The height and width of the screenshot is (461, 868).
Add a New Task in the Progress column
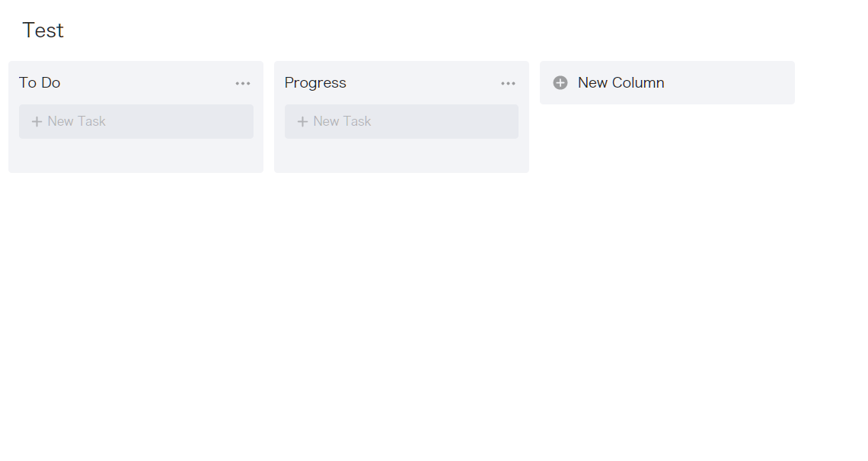click(x=401, y=121)
